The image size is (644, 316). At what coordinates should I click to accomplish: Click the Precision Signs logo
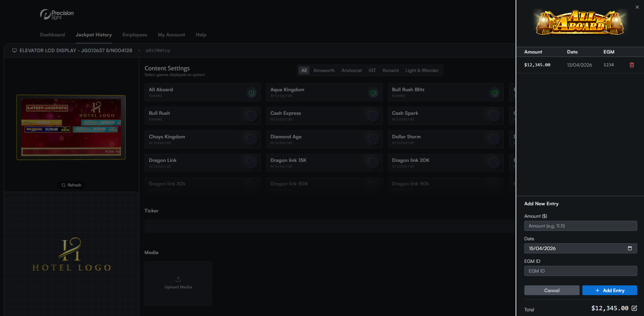pos(56,14)
